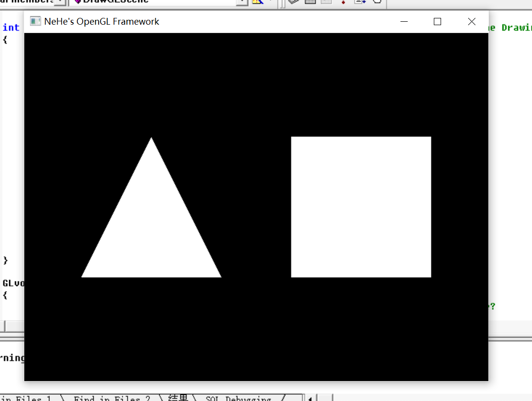Click the NeHe's OpenGL Framework window icon
Screen dimensions: 532x401
tap(35, 21)
